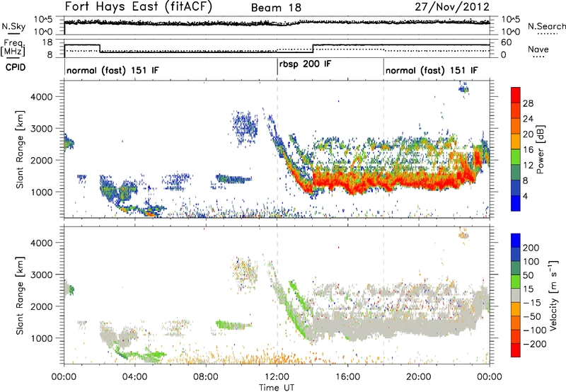The image size is (566, 392).
Task: Select the '28' tick on Power colorbar
Action: [x=528, y=103]
